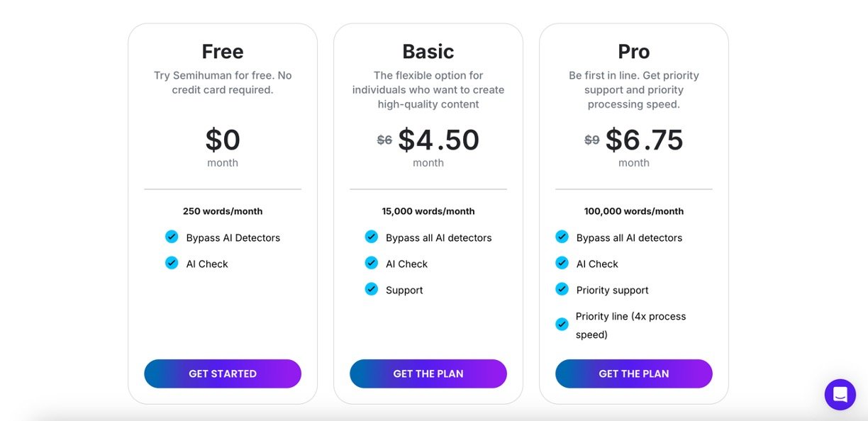
Task: Click checkmark beside Basic plan's AI Check
Action: (x=372, y=263)
